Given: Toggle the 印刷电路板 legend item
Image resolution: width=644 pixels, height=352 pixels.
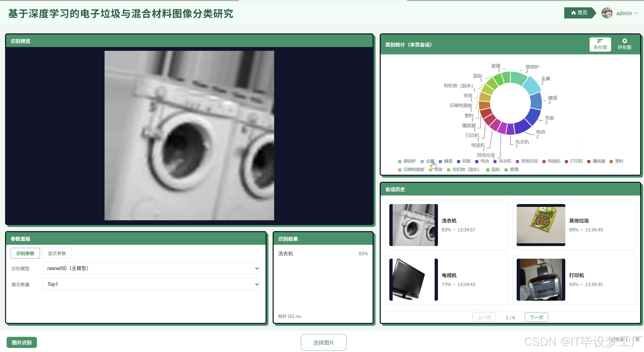Looking at the screenshot, I should [x=411, y=169].
